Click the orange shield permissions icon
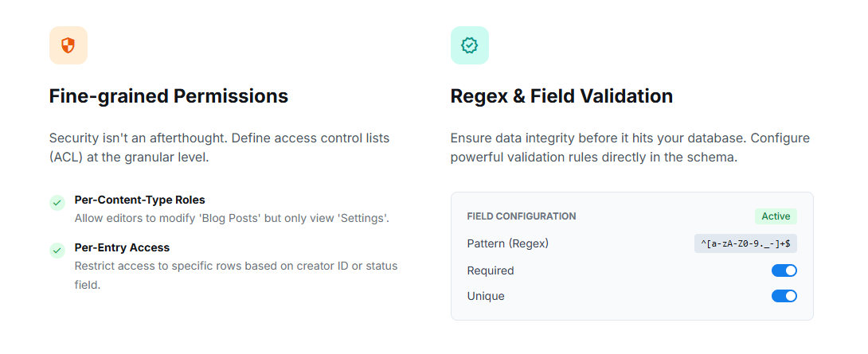Viewport: 868px width, 354px height. 68,45
